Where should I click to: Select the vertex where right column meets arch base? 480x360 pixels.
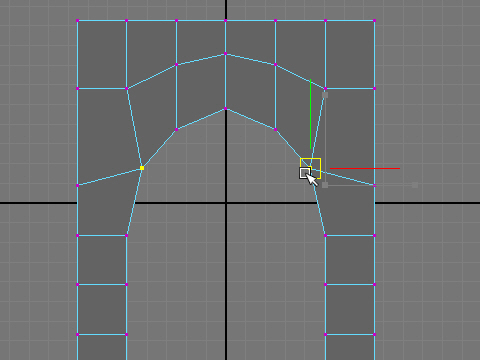click(325, 236)
